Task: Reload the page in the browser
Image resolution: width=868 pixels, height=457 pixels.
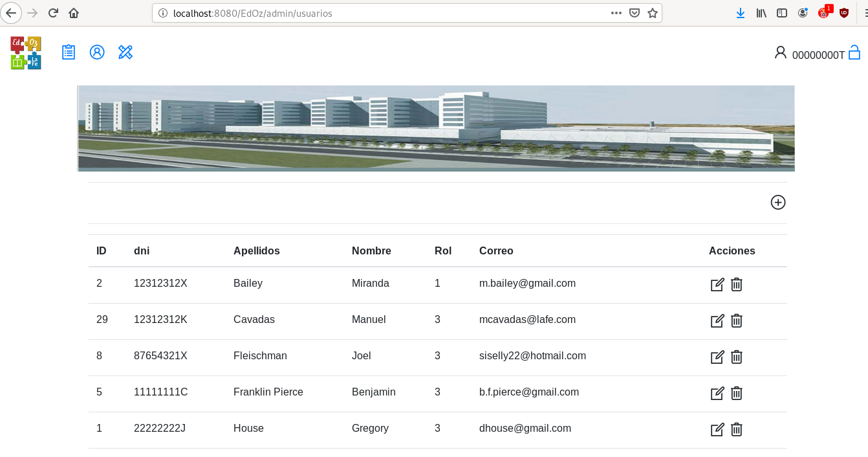Action: coord(53,13)
